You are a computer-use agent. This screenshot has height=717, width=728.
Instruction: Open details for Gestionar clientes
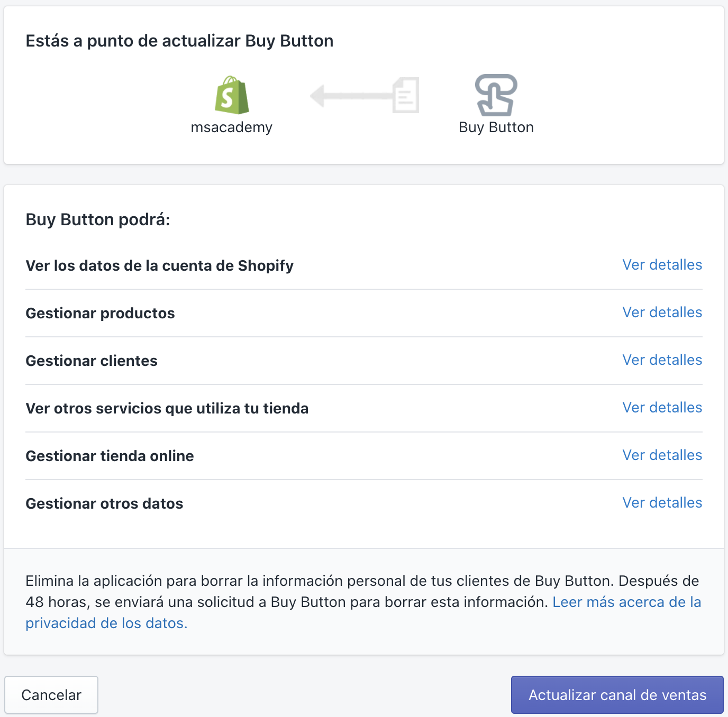pos(662,360)
